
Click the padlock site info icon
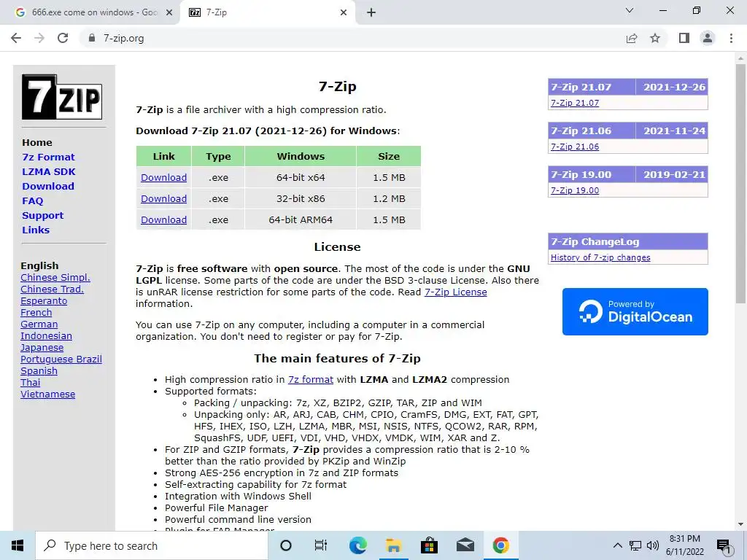pyautogui.click(x=92, y=38)
